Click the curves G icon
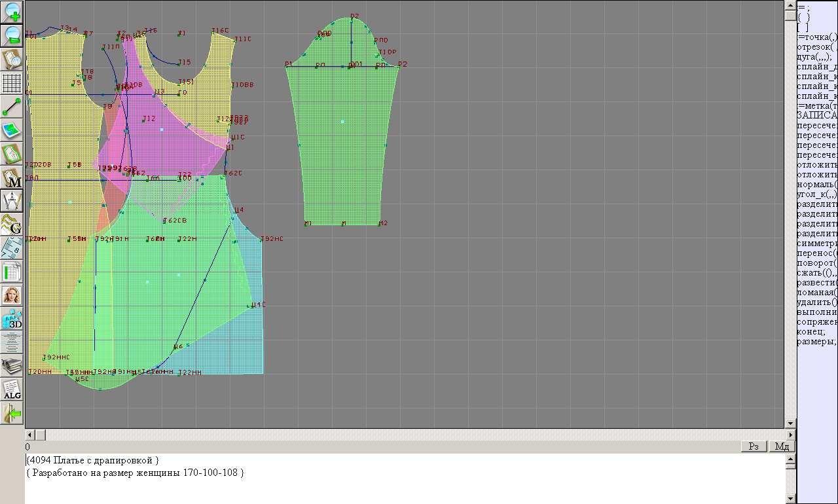 pyautogui.click(x=12, y=225)
